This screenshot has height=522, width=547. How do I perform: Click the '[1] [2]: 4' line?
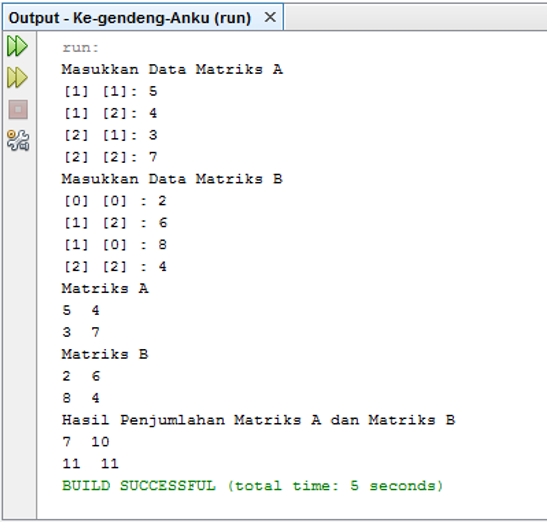tap(111, 113)
